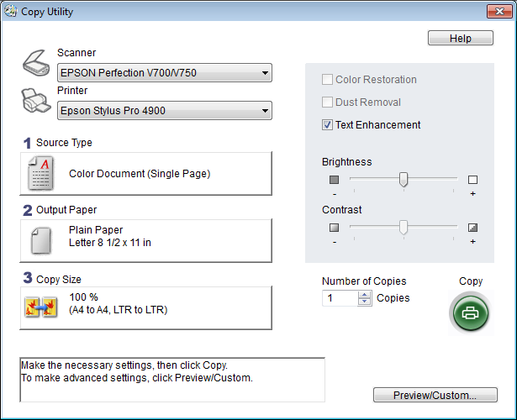517x420 pixels.
Task: Click the white brightness plus square icon
Action: [x=472, y=180]
